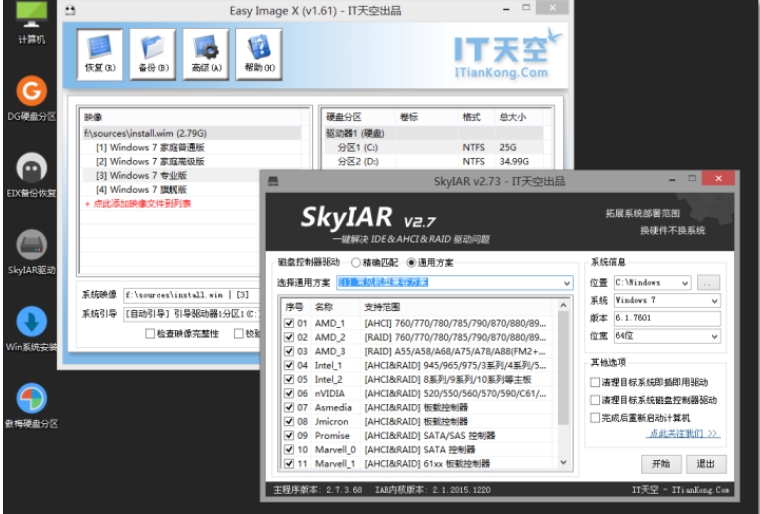Select 驱动器1 (硬盘) row
760x514 pixels.
[433, 133]
